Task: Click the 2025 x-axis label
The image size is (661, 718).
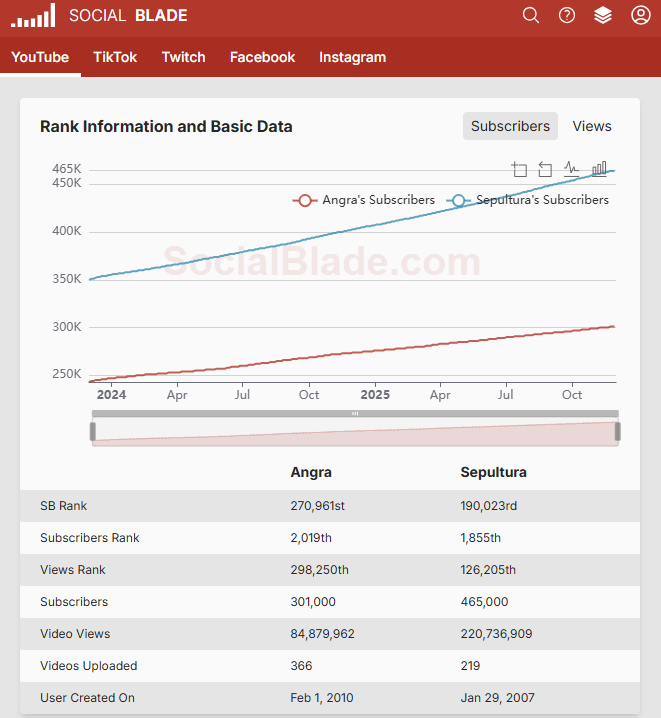Action: pyautogui.click(x=375, y=395)
